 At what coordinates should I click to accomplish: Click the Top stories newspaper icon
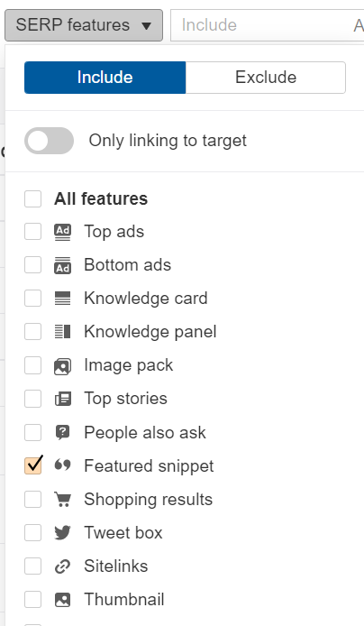click(62, 399)
